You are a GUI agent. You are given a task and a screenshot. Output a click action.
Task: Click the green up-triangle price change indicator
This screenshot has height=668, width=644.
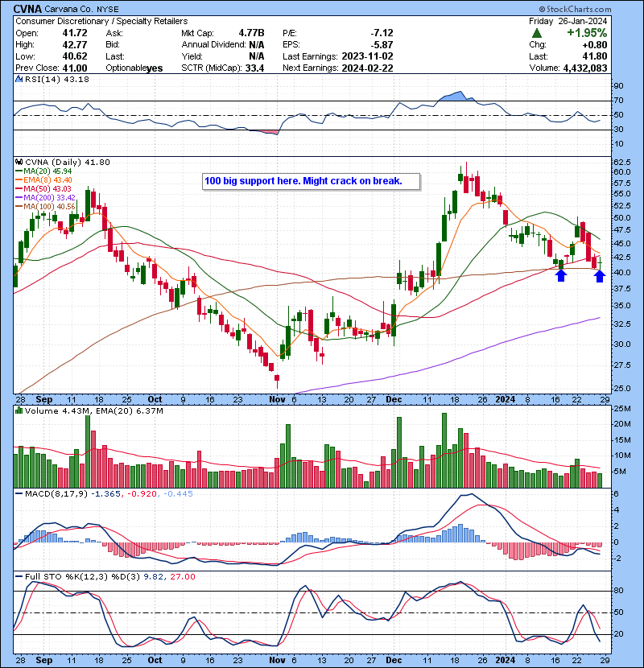coord(537,33)
